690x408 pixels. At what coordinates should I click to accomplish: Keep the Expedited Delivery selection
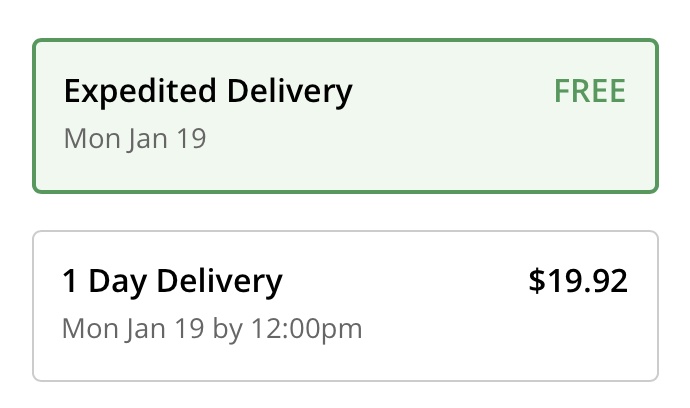coord(345,115)
